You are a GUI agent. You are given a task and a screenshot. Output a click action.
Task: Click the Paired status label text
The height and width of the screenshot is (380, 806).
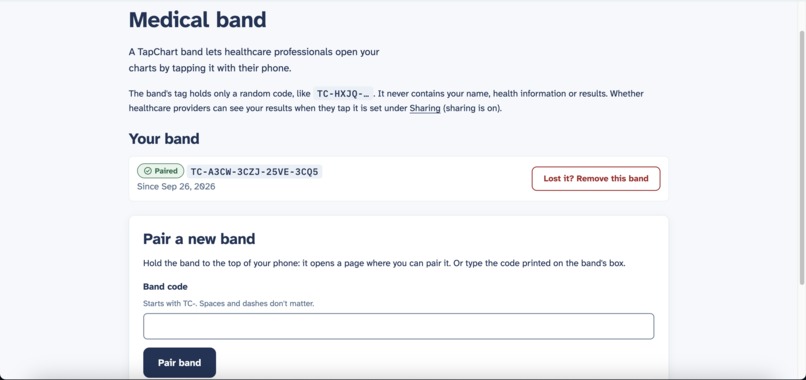[166, 171]
